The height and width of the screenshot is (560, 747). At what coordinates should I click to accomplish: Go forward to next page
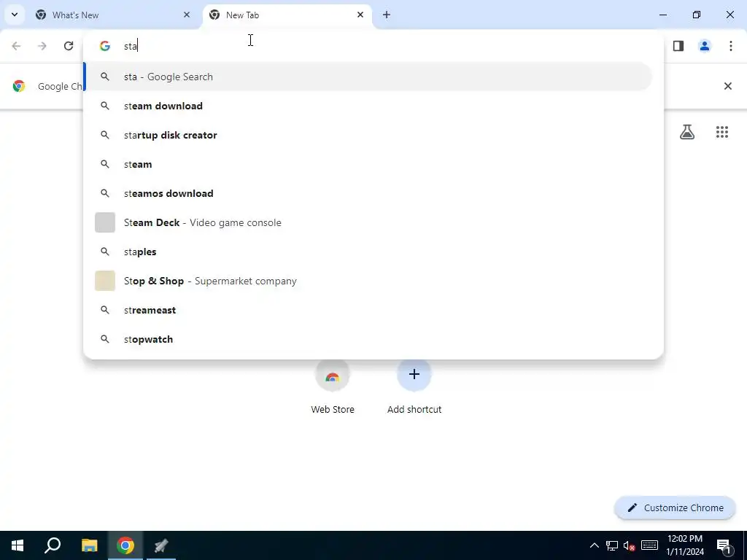42,46
